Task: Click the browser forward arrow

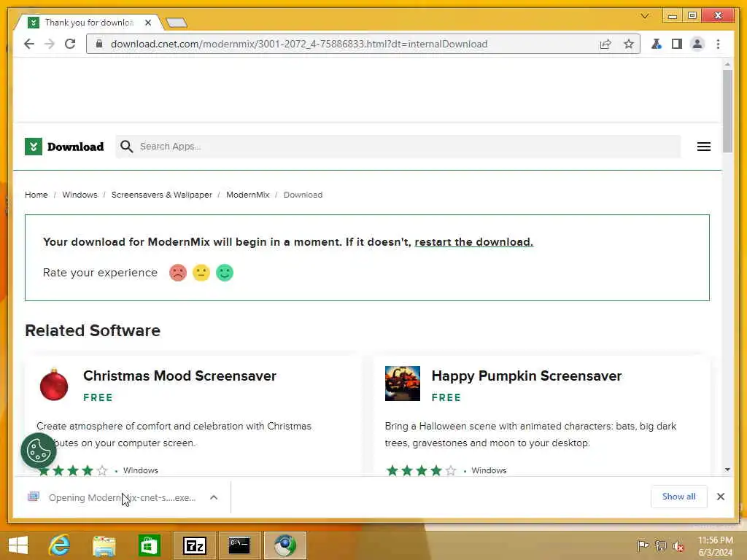Action: point(50,44)
